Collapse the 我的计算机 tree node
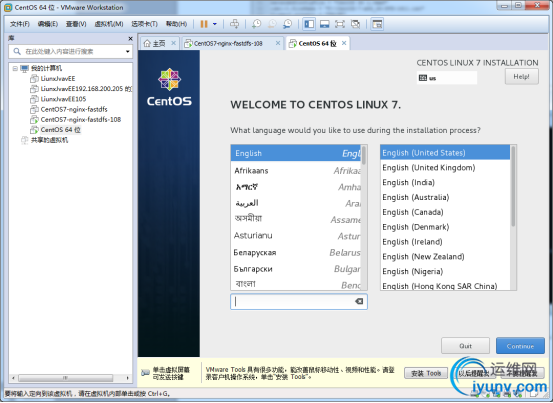 coord(15,68)
